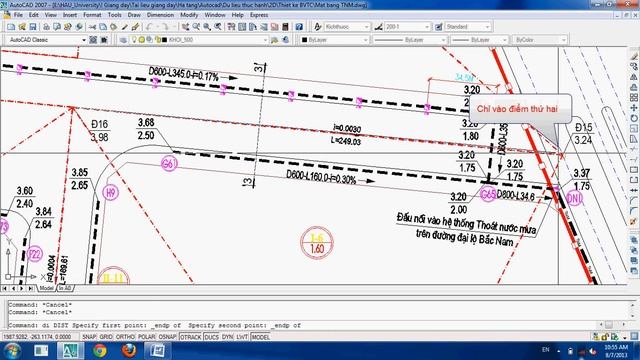Click the Copy to clipboard icon
The image size is (640, 360).
103,27
